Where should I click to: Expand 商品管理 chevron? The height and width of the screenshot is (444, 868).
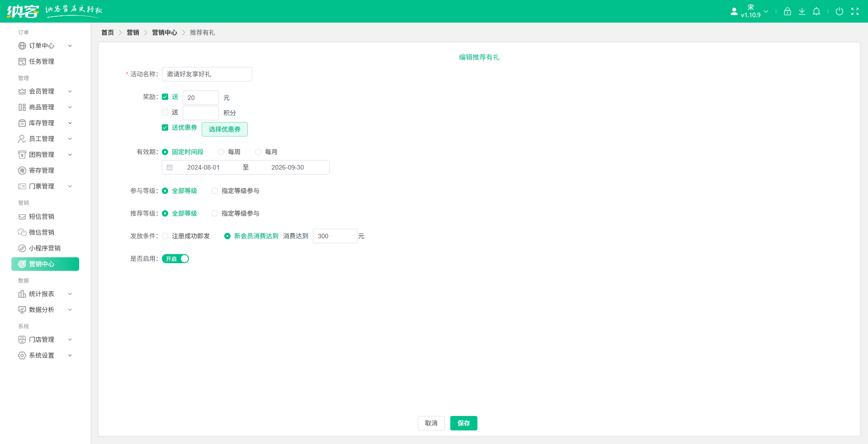[70, 107]
